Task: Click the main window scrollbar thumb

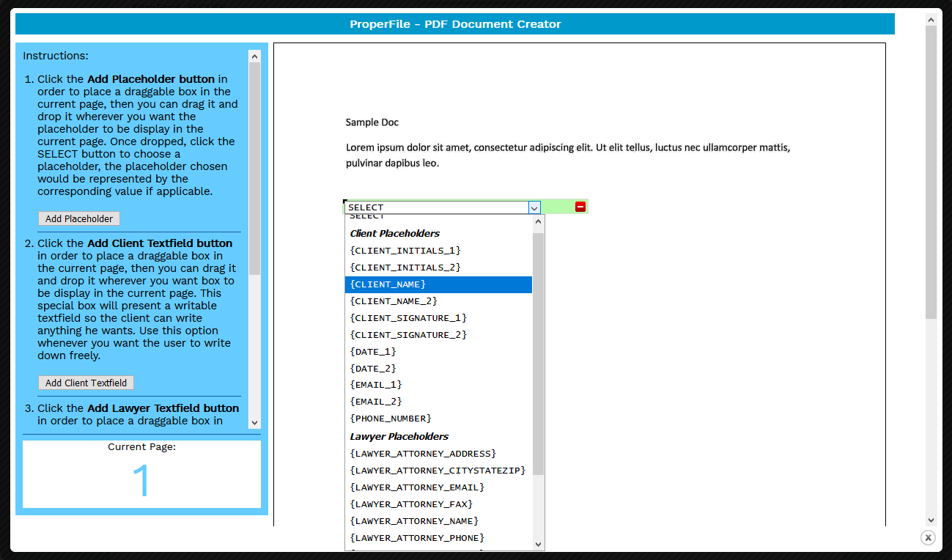Action: [931, 172]
